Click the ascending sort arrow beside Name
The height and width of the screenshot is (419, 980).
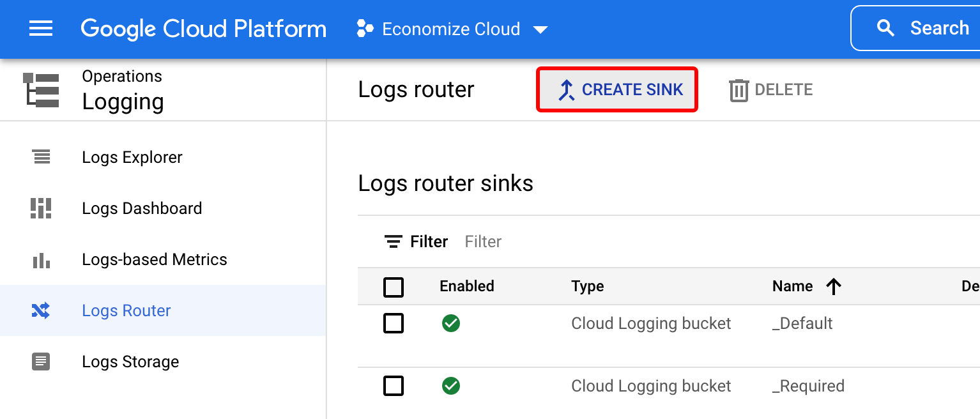click(833, 287)
